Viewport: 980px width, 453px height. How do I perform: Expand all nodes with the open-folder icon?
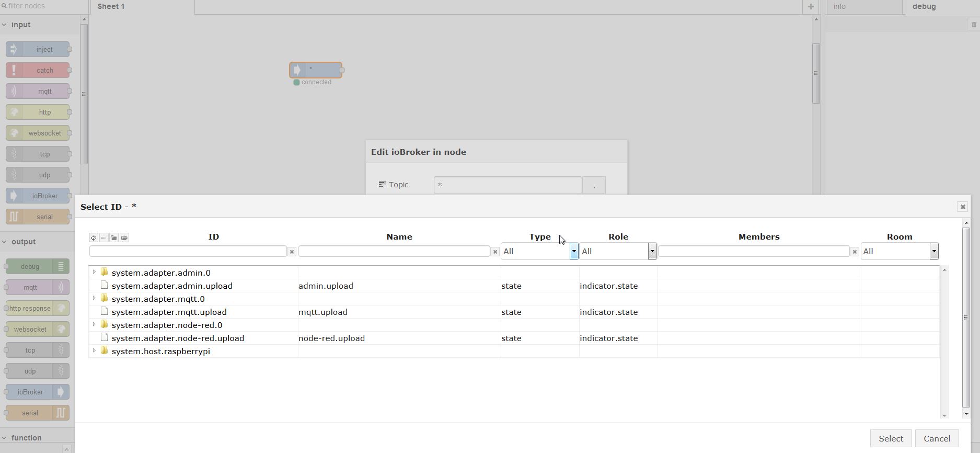click(x=124, y=237)
